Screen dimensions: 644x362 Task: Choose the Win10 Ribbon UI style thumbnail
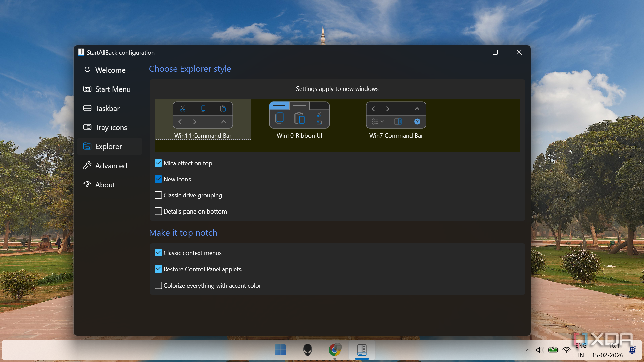(300, 115)
